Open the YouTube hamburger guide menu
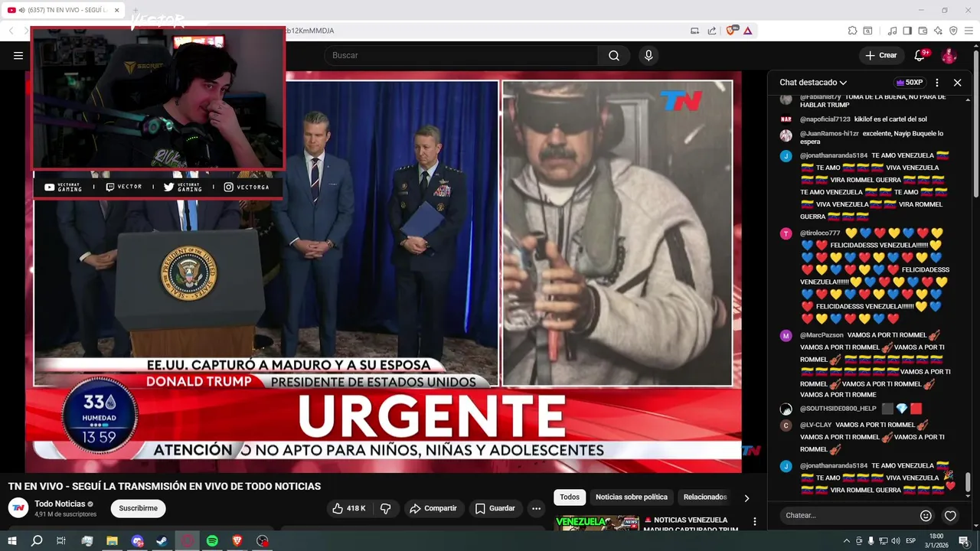Screen dimensions: 980x551 [x=18, y=55]
